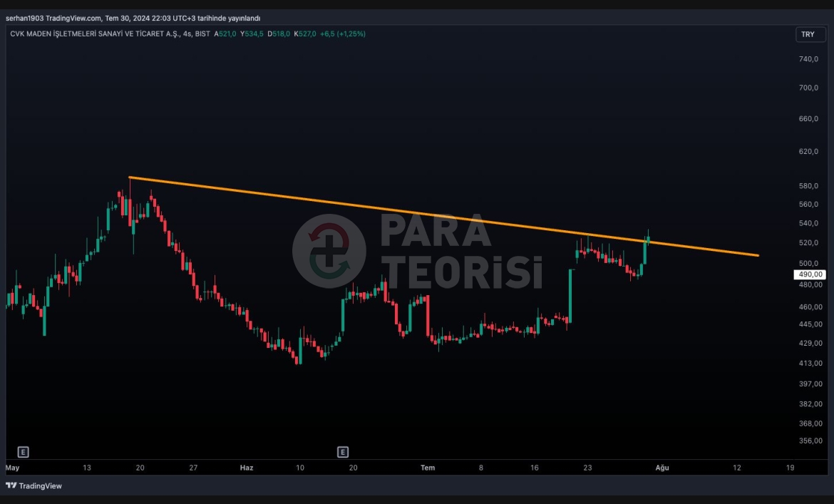834x504 pixels.
Task: Click the 397,00 price axis label
Action: [x=810, y=384]
